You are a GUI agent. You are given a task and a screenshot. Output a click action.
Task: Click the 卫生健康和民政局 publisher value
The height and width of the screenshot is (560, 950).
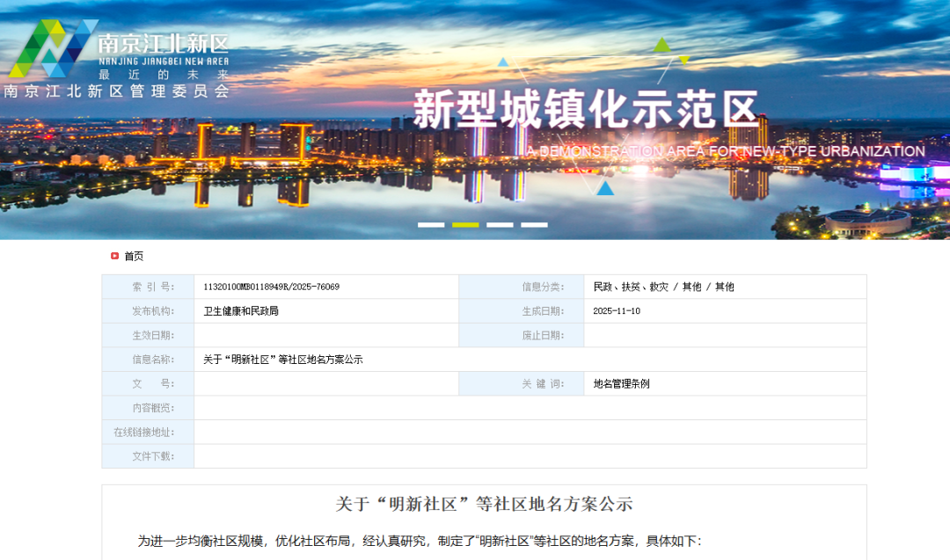click(241, 311)
